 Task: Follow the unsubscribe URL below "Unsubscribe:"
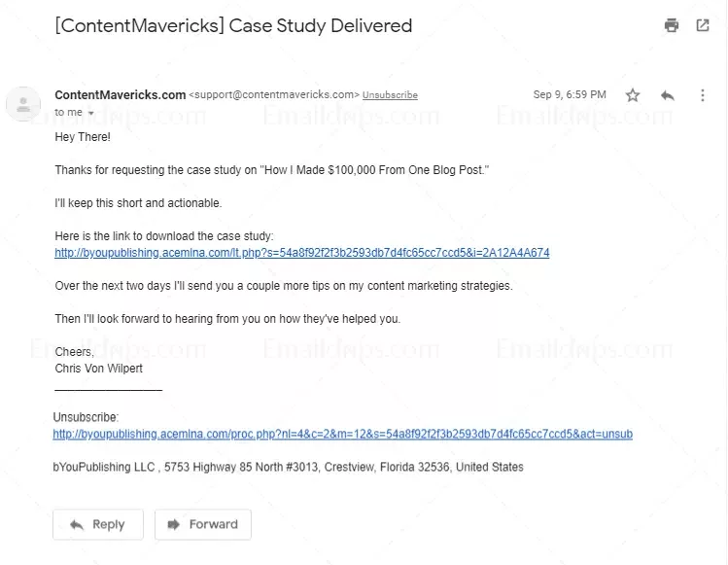[x=342, y=434]
